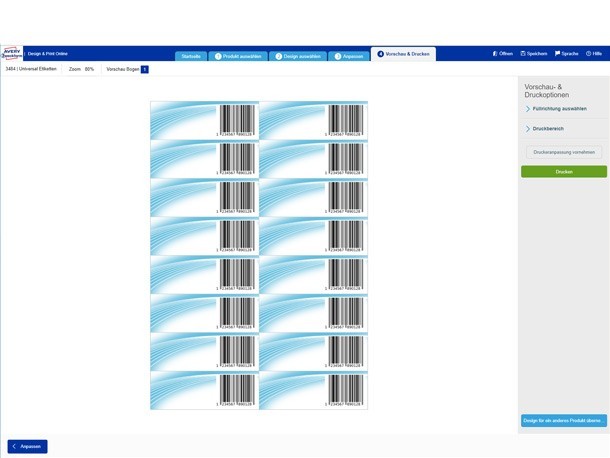The image size is (610, 458).
Task: Save the design with Speichern
Action: click(x=534, y=53)
